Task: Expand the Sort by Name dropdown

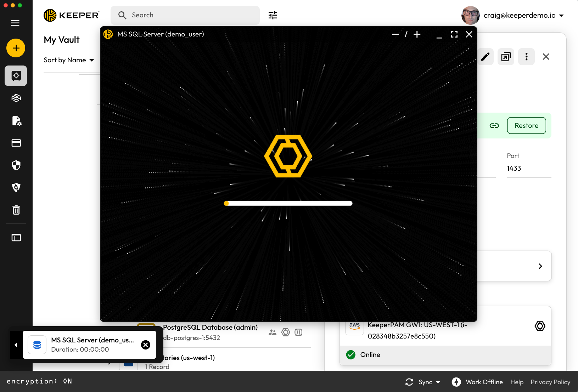Action: (x=69, y=60)
